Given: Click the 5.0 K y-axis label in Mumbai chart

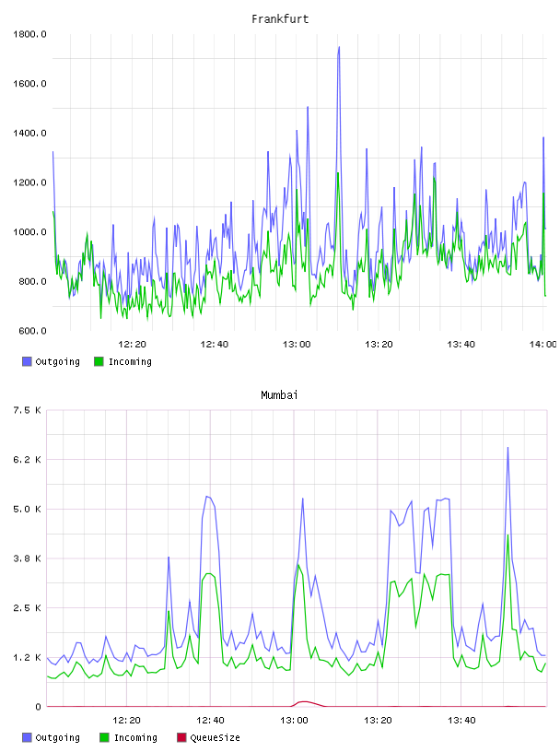Looking at the screenshot, I should pos(27,509).
